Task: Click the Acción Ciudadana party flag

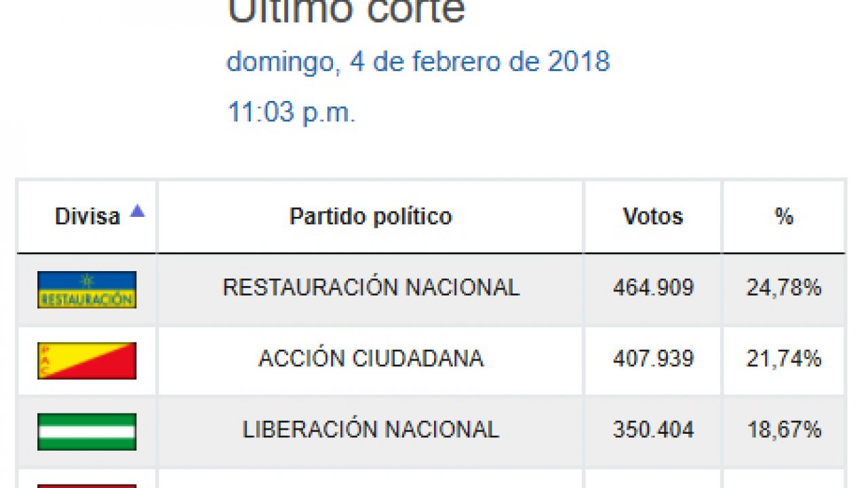Action: pyautogui.click(x=87, y=361)
